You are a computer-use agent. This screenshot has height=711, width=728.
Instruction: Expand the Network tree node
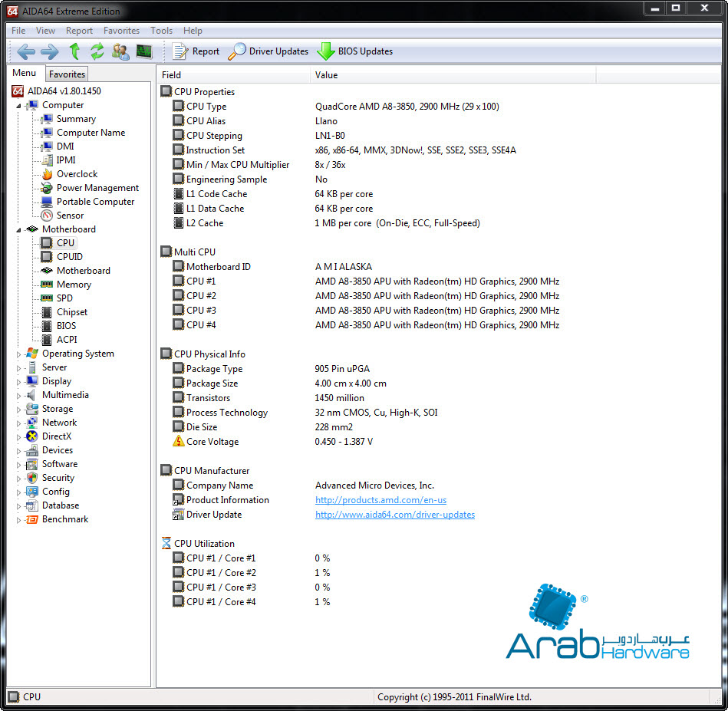18,423
